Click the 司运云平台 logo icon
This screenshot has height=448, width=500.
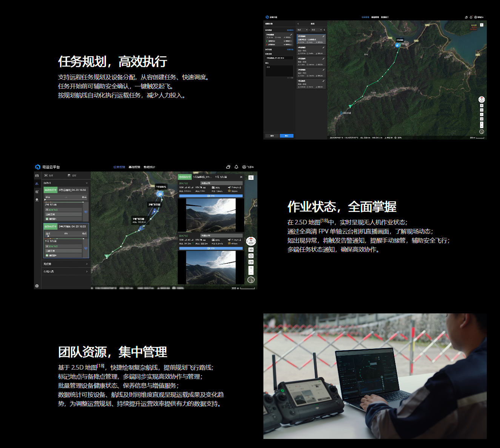(x=37, y=167)
